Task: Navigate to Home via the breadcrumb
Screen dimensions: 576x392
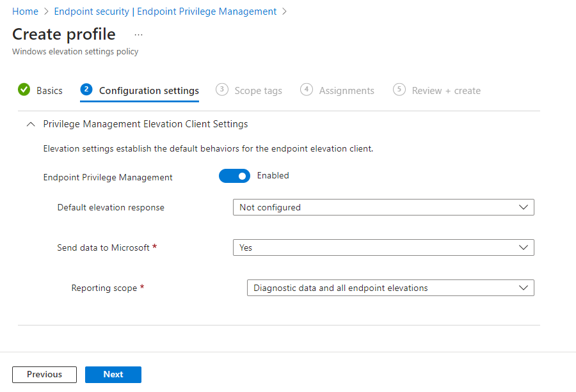Action: [25, 11]
